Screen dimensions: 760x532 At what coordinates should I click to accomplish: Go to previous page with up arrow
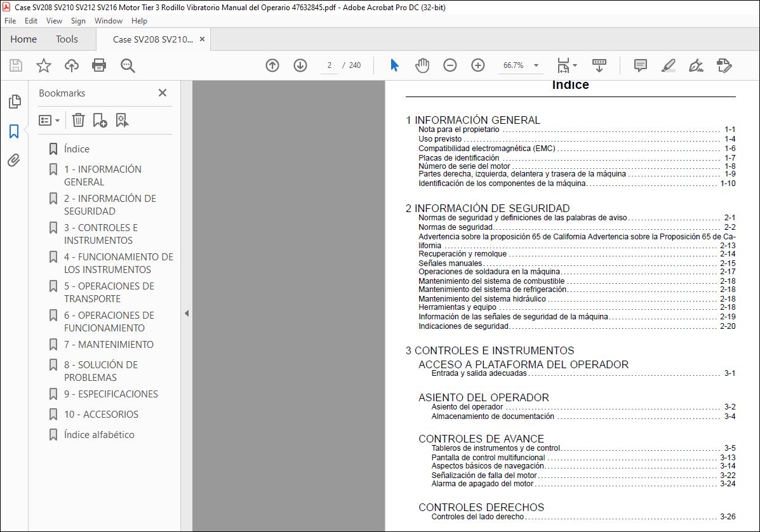pyautogui.click(x=272, y=65)
